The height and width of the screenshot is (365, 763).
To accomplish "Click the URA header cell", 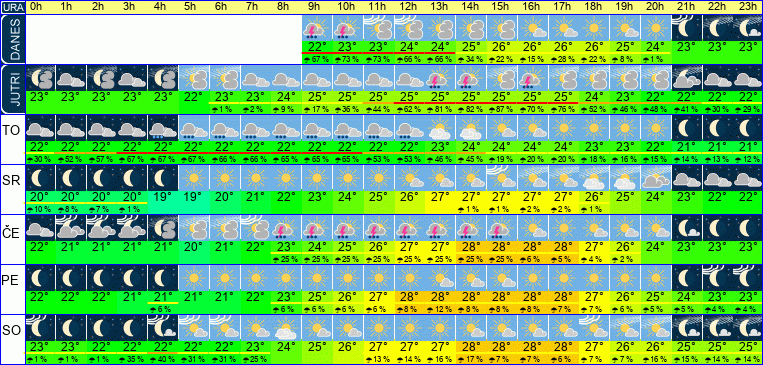I will (13, 7).
